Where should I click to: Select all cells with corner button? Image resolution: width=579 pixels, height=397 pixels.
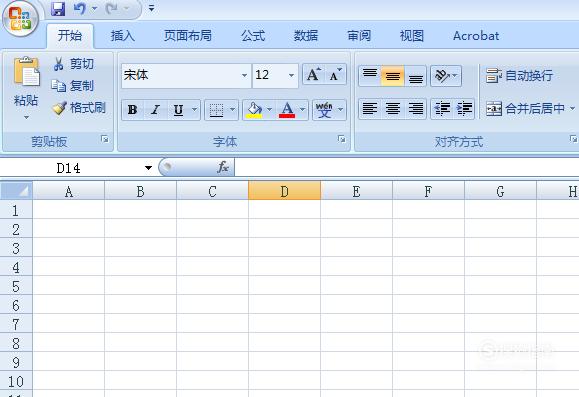point(16,191)
